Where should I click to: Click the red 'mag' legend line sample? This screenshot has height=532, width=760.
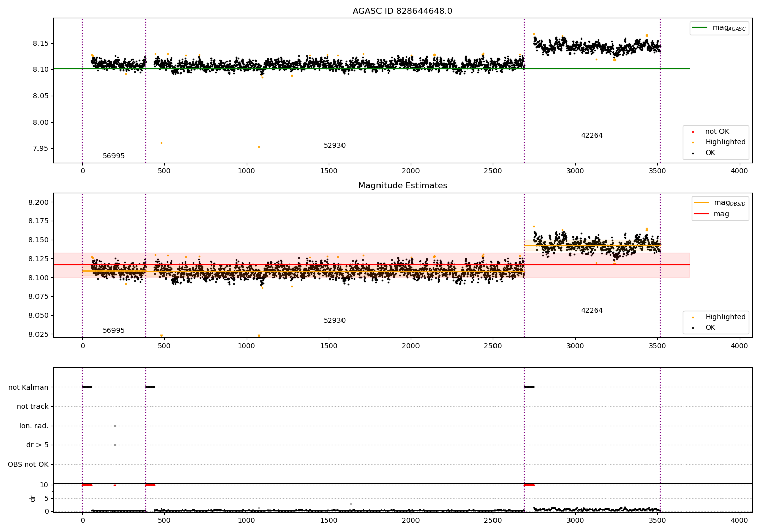(701, 214)
